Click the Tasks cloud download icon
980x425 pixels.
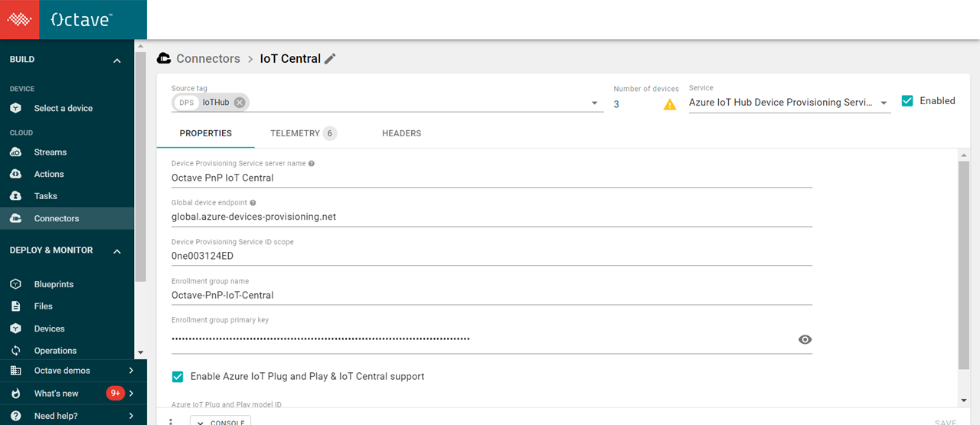pos(15,196)
